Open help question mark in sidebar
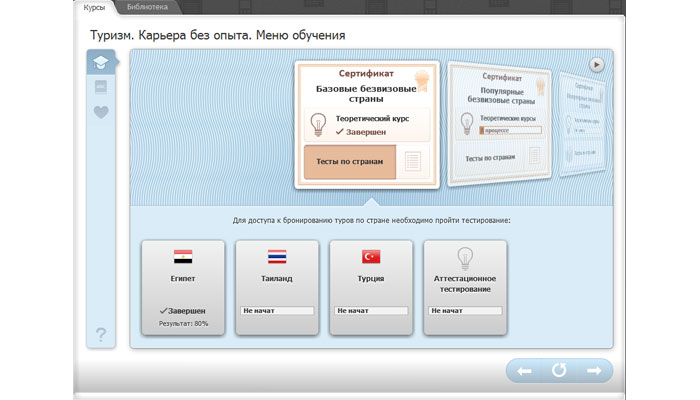 click(x=101, y=334)
